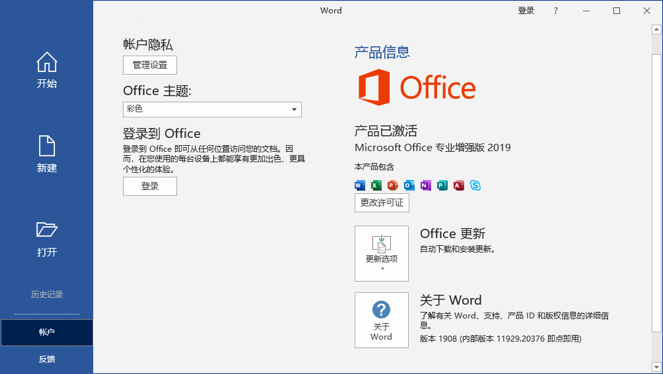663x374 pixels.
Task: Click the 管理设置 button
Action: point(150,65)
